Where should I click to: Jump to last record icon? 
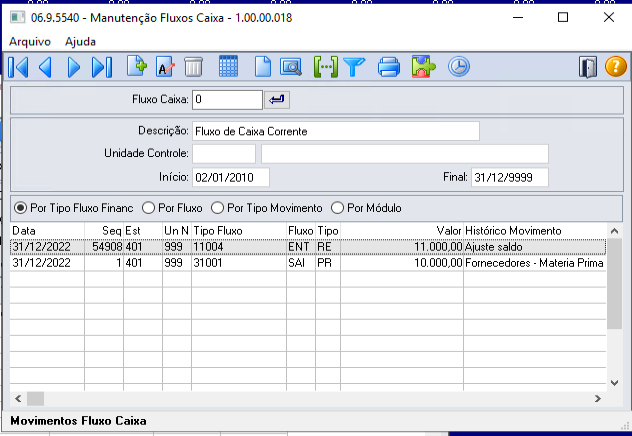102,67
